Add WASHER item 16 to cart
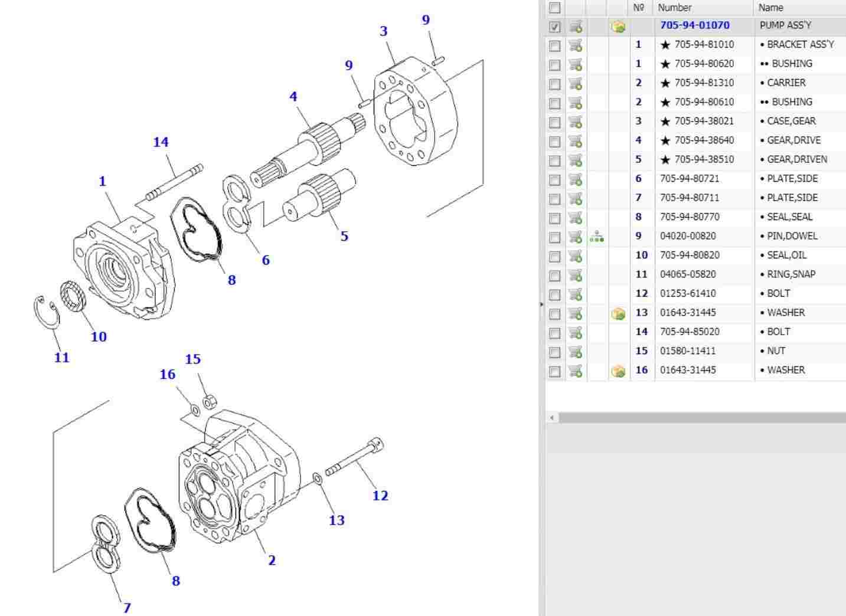 [576, 371]
